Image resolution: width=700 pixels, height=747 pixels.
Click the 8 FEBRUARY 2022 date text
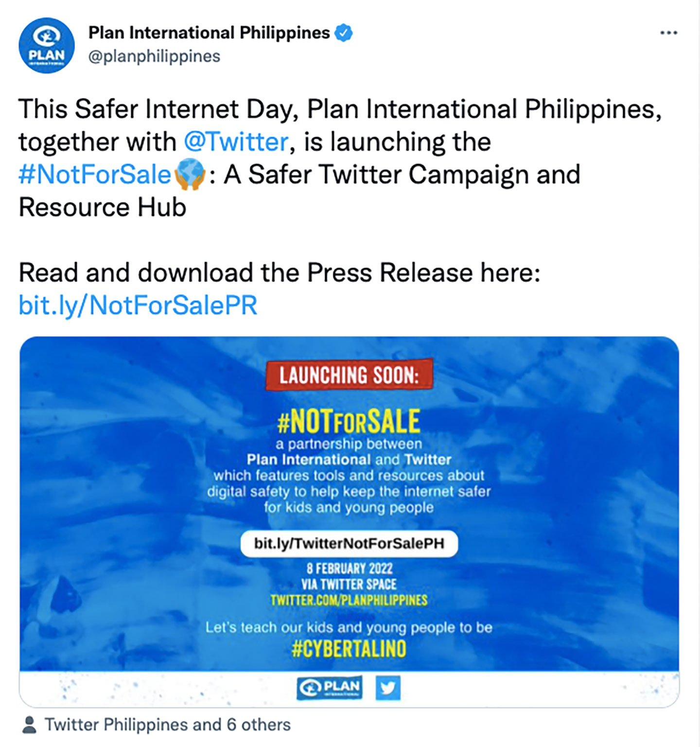coord(349,569)
